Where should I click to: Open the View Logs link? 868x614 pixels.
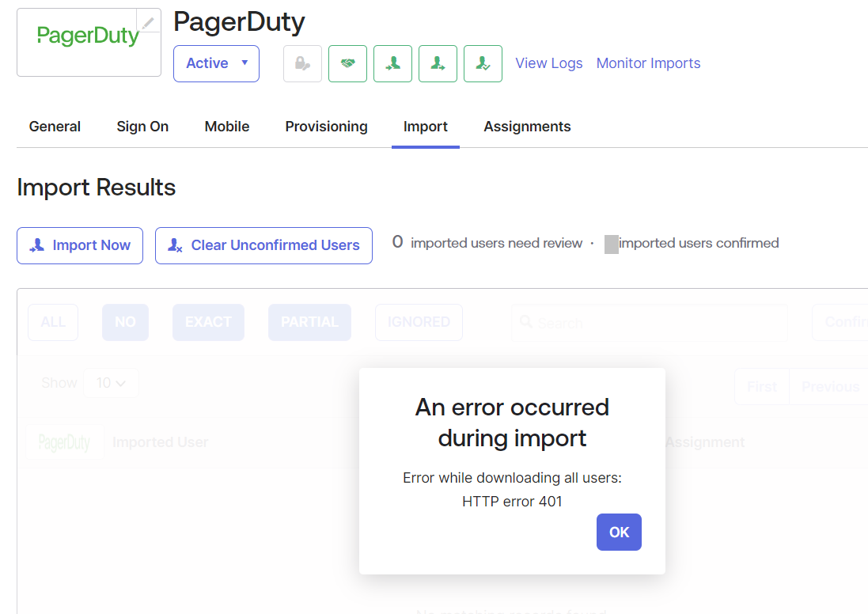[548, 63]
